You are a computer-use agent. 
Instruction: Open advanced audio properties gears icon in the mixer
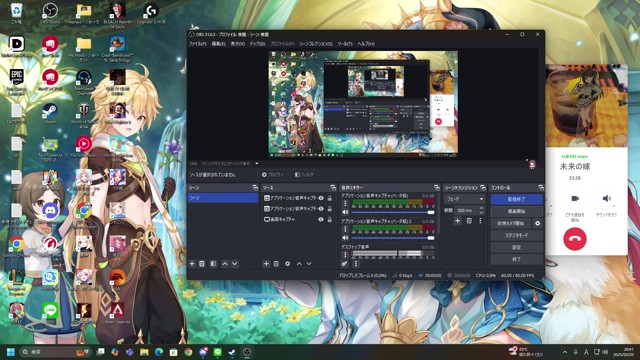[x=344, y=264]
